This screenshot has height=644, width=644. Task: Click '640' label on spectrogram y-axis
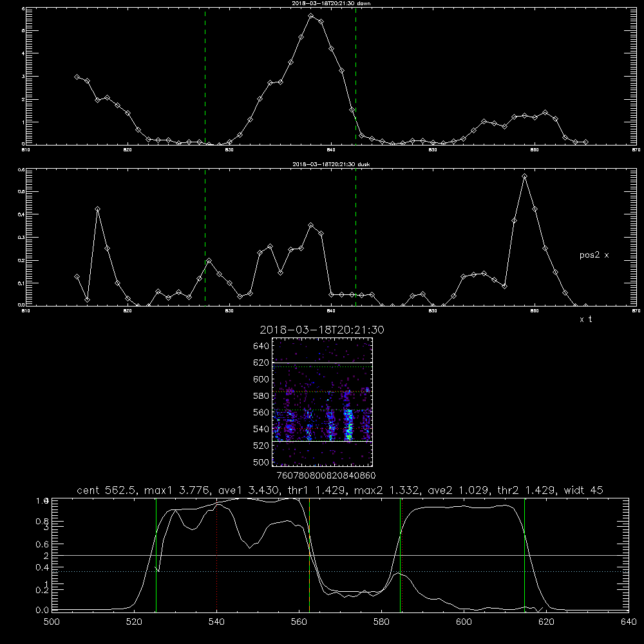261,346
